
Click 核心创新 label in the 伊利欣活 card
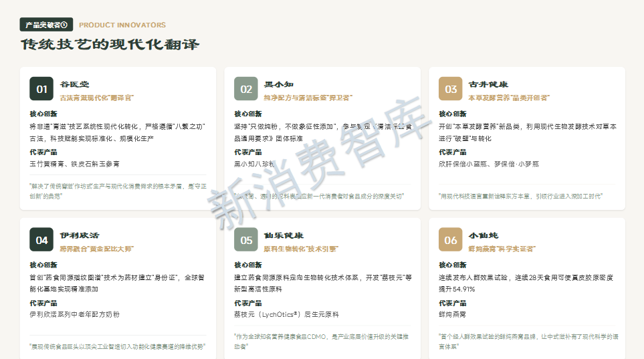coord(43,265)
